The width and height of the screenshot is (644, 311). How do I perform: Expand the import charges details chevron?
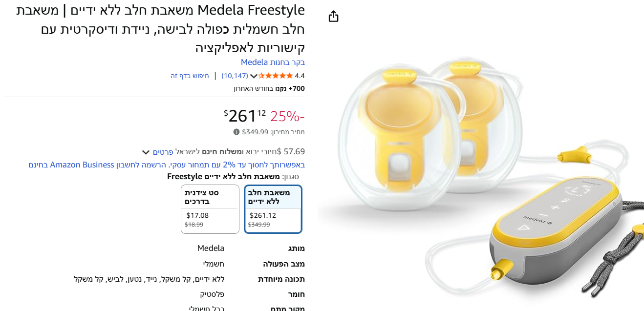click(x=146, y=152)
